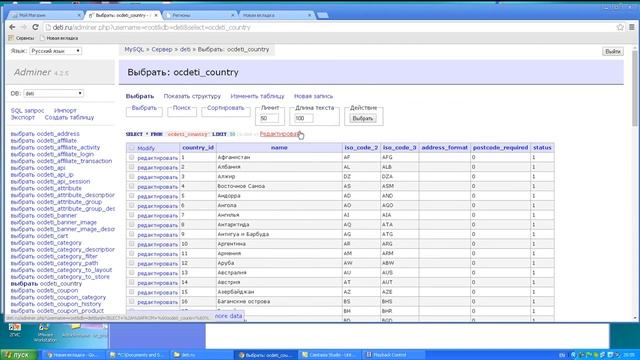Click the Выйти logout button
Screen dimensions: 640x360
[613, 51]
